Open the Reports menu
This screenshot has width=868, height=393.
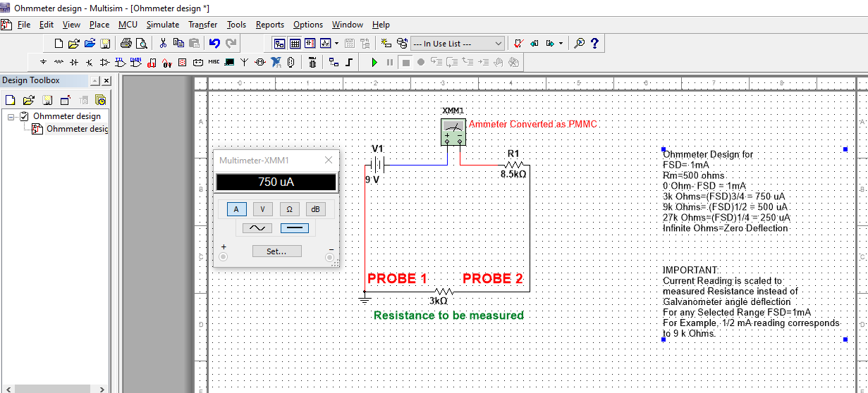pos(270,25)
